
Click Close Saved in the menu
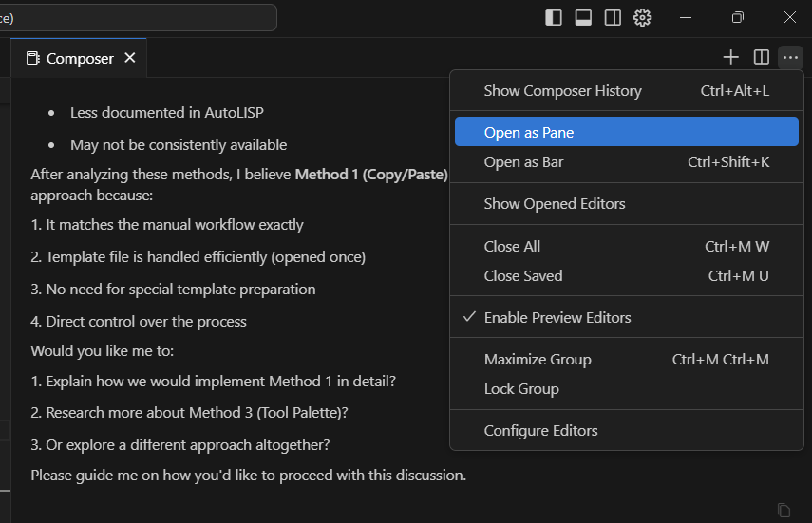pos(523,275)
